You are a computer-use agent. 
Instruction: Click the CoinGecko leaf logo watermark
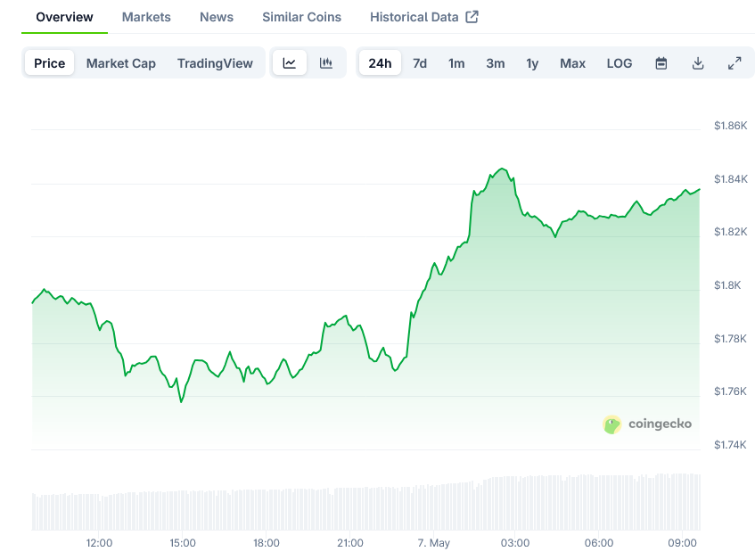point(611,424)
